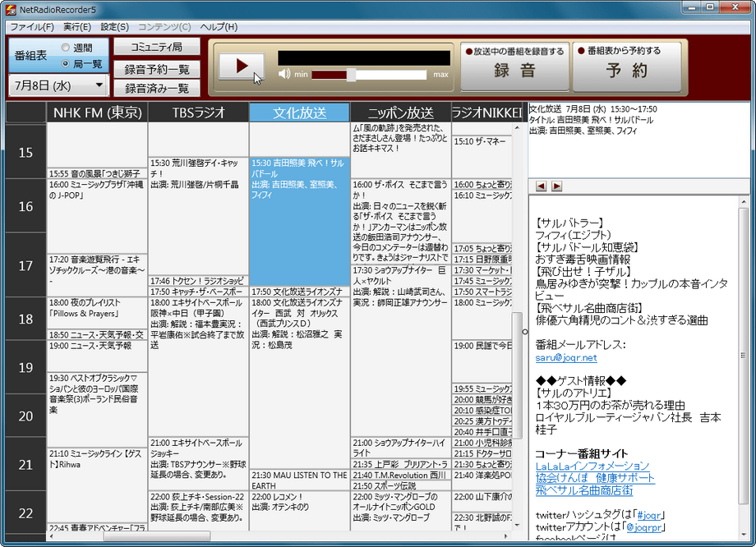Click the detail pane scroll-up arrow
This screenshot has width=756, height=547.
[x=743, y=202]
